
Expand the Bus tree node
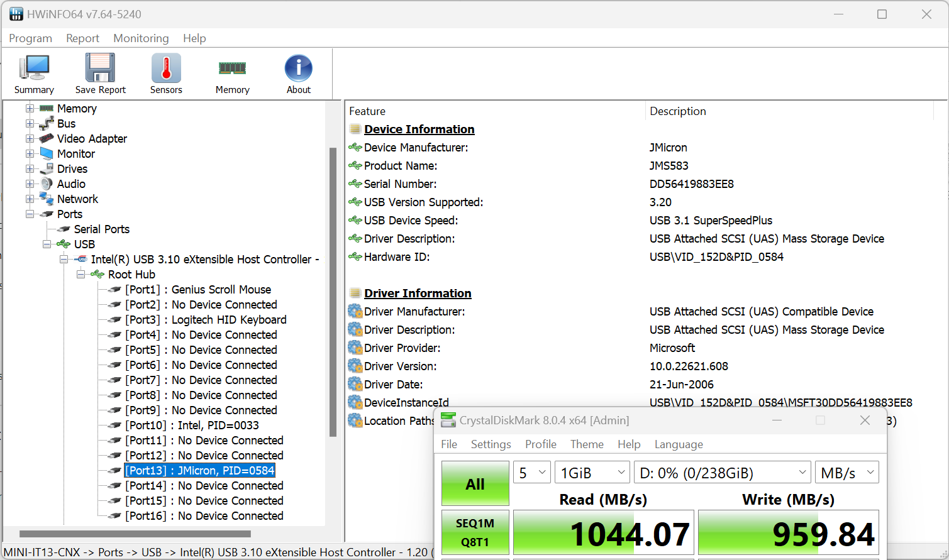[30, 124]
